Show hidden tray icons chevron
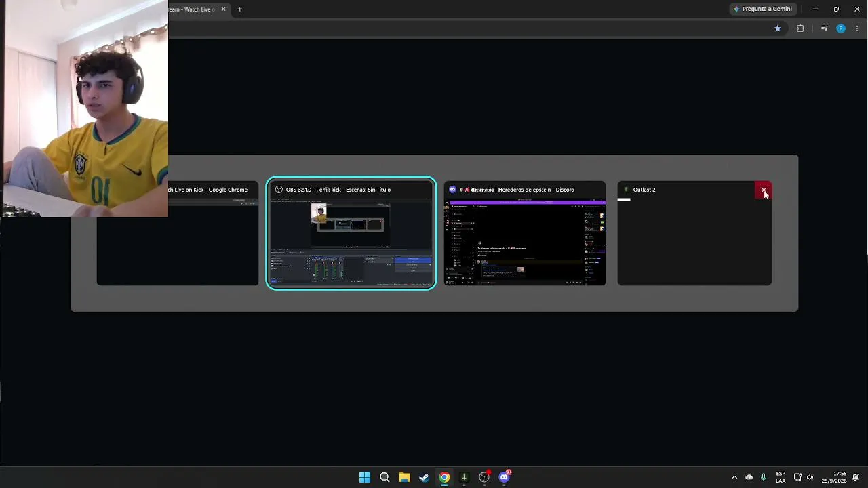Viewport: 868px width, 488px height. click(734, 477)
